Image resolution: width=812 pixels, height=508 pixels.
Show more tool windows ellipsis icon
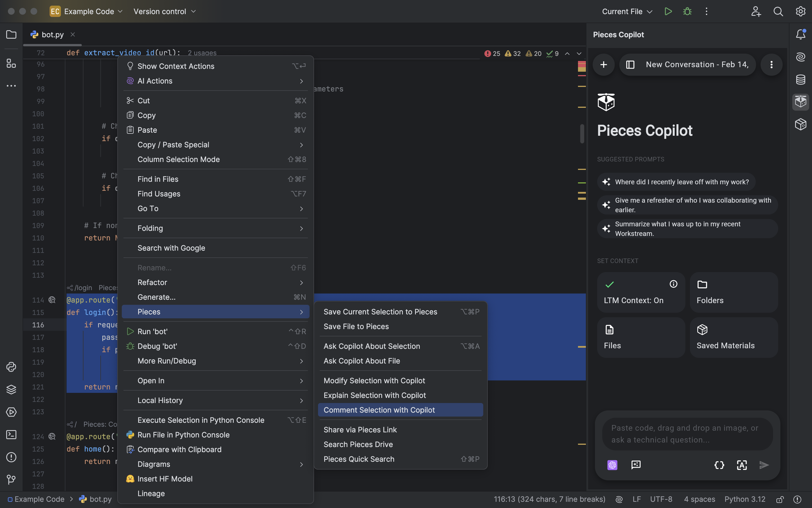[x=11, y=86]
